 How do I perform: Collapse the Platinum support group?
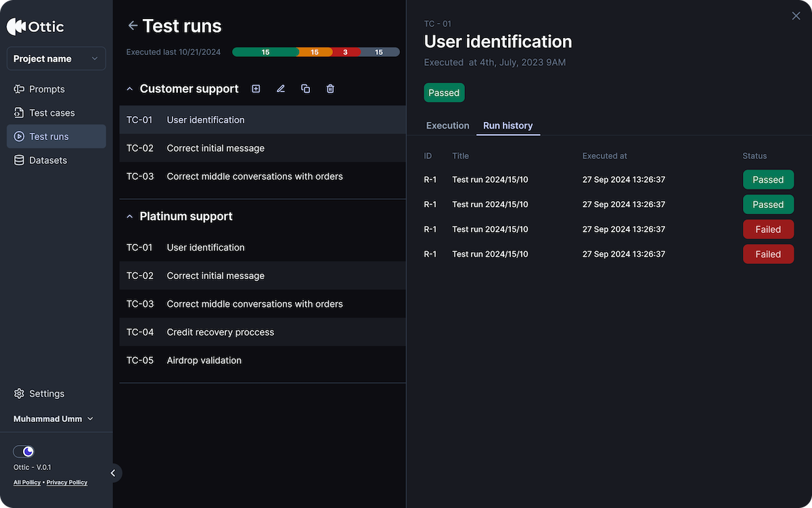[x=130, y=217]
